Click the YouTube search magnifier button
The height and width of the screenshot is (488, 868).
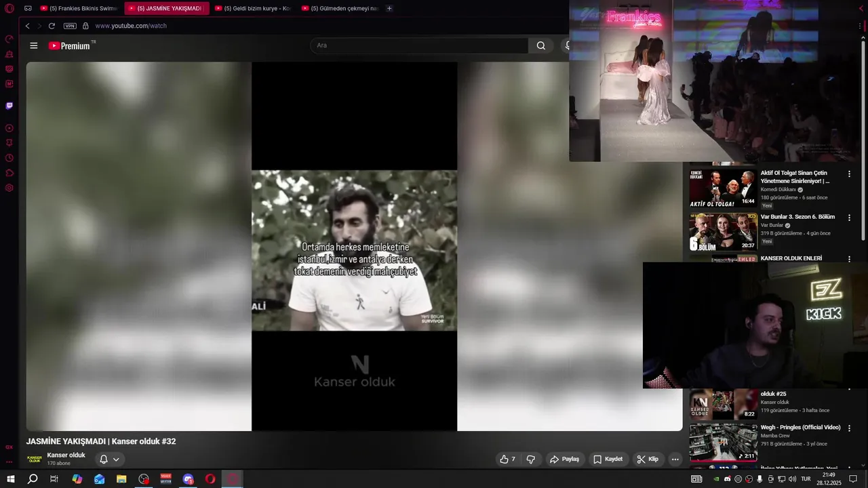tap(540, 45)
